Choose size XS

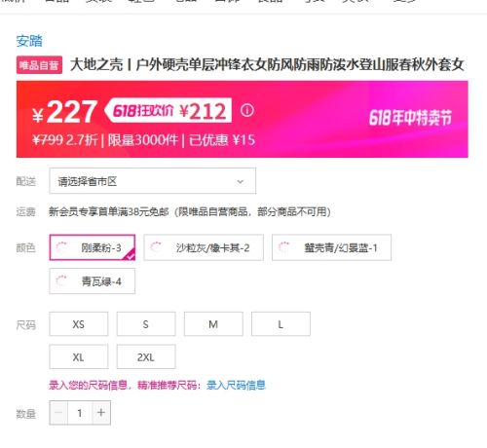coord(79,324)
